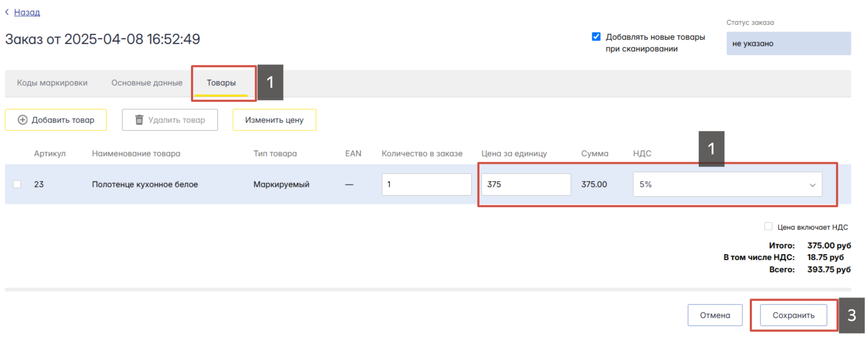Click the Сумма value 375.00 in the row
This screenshot has height=356, width=868.
pos(594,184)
